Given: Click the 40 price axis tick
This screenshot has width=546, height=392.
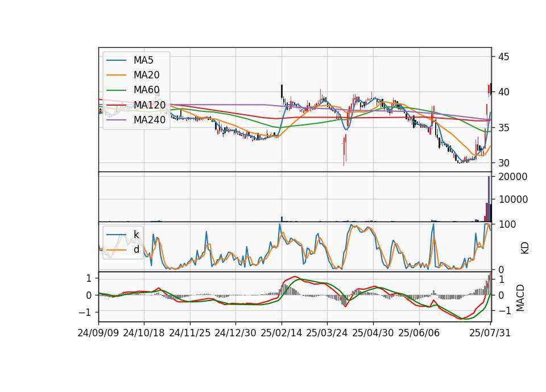Looking at the screenshot, I should point(503,92).
